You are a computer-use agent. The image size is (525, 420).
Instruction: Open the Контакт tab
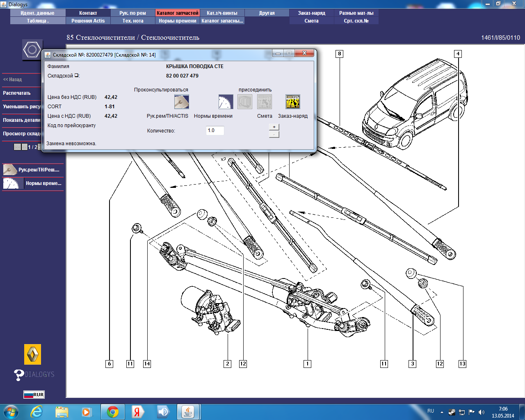coord(88,13)
